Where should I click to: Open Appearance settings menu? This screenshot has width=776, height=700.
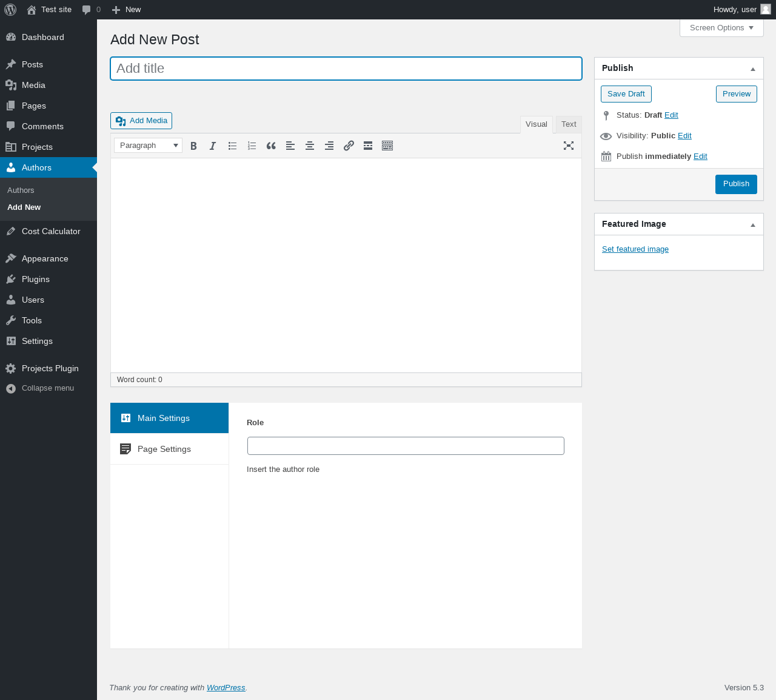point(48,258)
